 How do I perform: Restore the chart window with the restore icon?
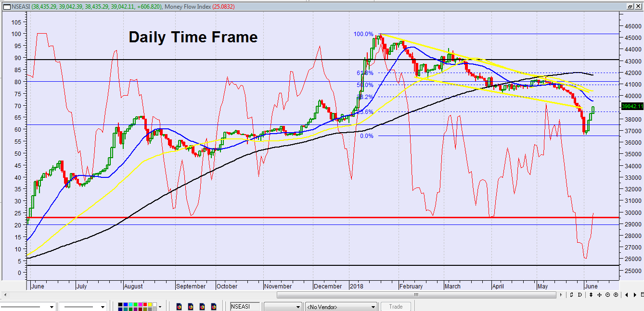pyautogui.click(x=630, y=6)
